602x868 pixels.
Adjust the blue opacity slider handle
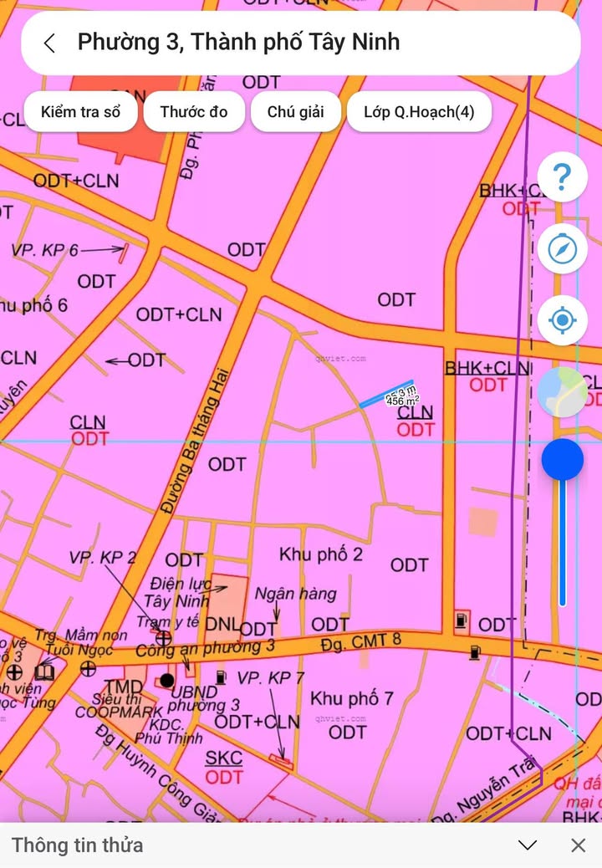[562, 459]
